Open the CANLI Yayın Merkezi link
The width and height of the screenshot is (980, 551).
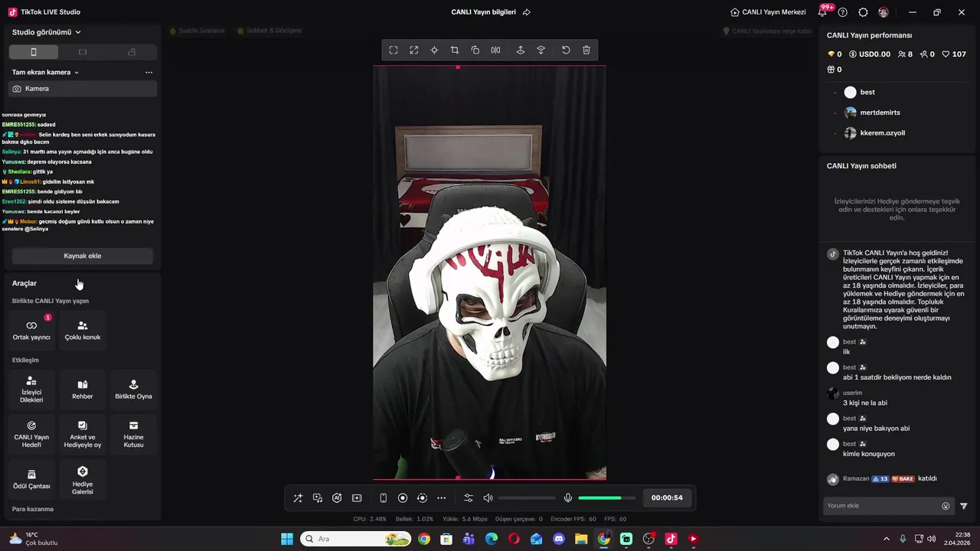[x=768, y=12]
